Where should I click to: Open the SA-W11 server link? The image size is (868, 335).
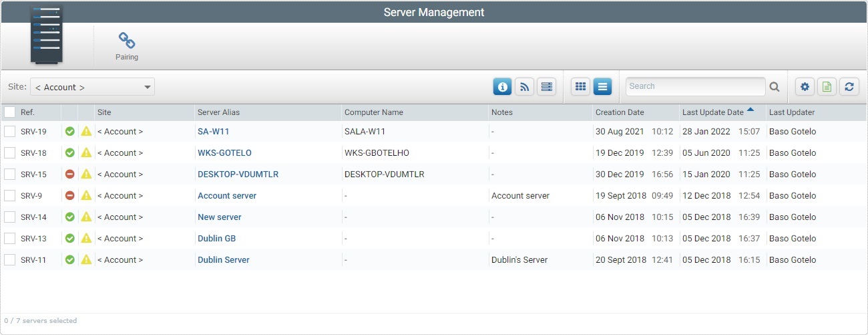tap(213, 132)
